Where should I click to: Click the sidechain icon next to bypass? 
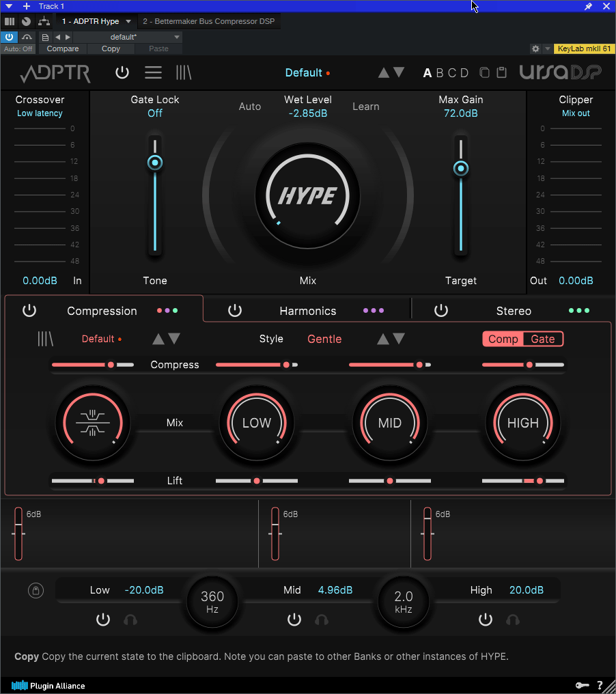(x=27, y=37)
